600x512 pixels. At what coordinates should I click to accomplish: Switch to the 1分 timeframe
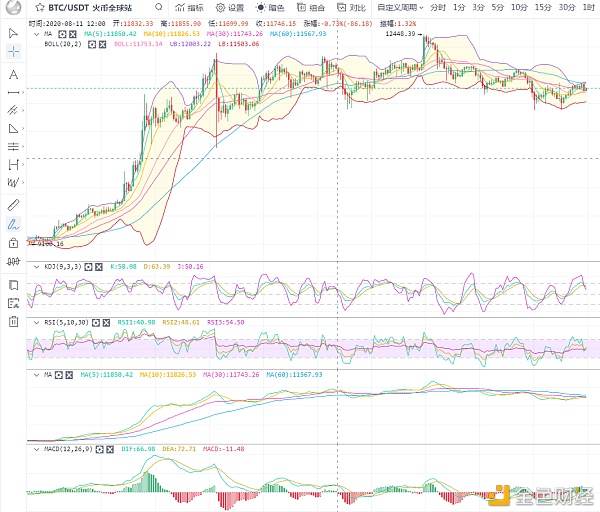click(x=459, y=7)
